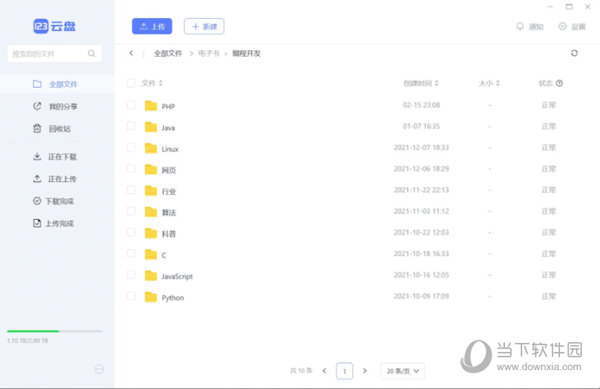Click 电子书 in the breadcrumb
This screenshot has height=389, width=600.
point(209,53)
